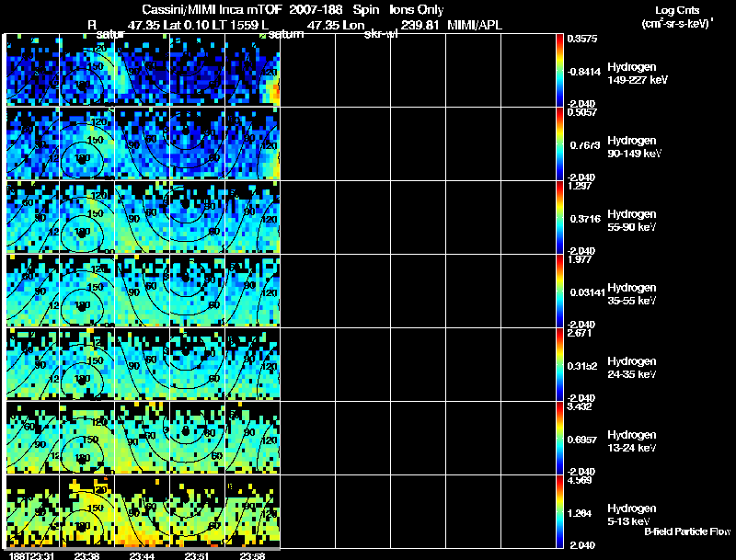Pick the color scale for Hydrogen 5-13 keV
Image resolution: width=736 pixels, height=560 pixels.
(x=561, y=512)
